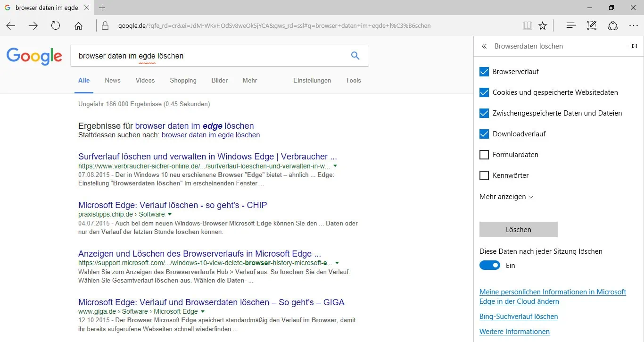Check the Kennwörter checkbox

click(x=484, y=175)
